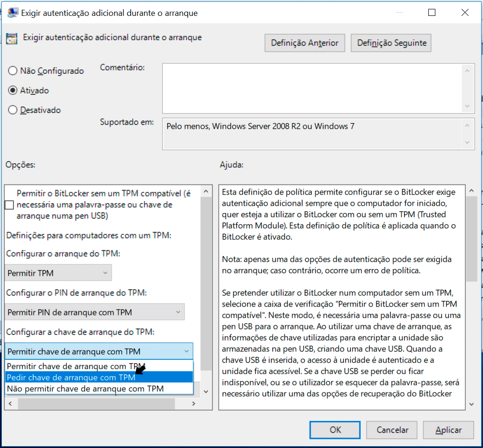Click the 'Configurar o arranque do TPM:' label
The height and width of the screenshot is (448, 483).
(x=63, y=253)
